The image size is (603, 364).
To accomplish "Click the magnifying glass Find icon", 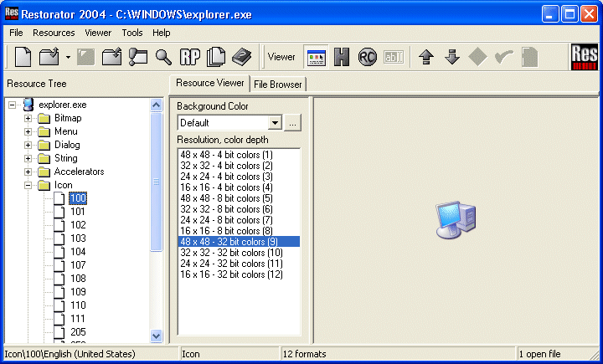I will (x=163, y=57).
